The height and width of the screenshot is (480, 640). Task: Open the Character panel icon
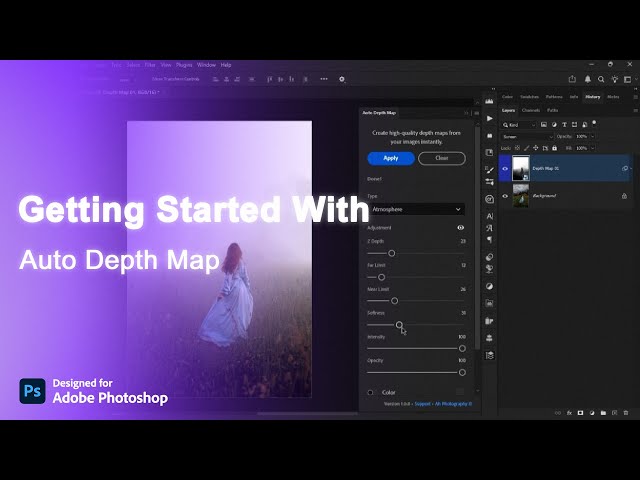click(x=489, y=216)
